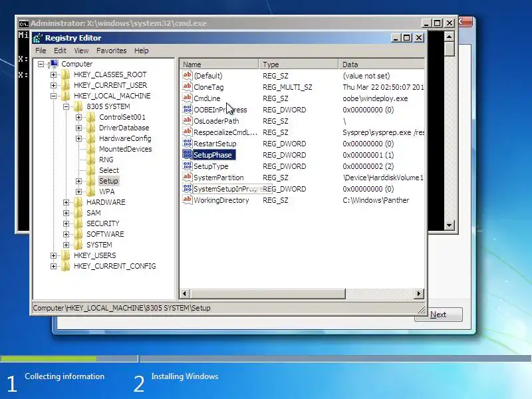Select the Computer icon in the tree

(54, 64)
